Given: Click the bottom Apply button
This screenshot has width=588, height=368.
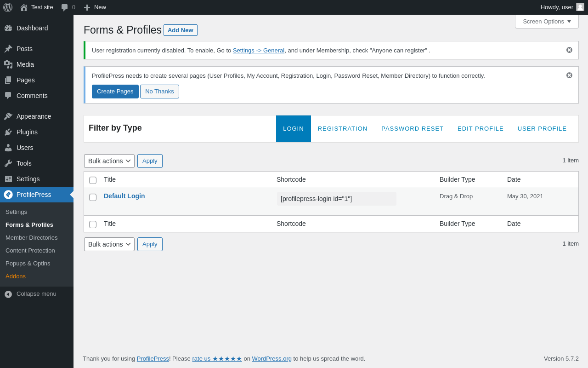Looking at the screenshot, I should point(150,244).
